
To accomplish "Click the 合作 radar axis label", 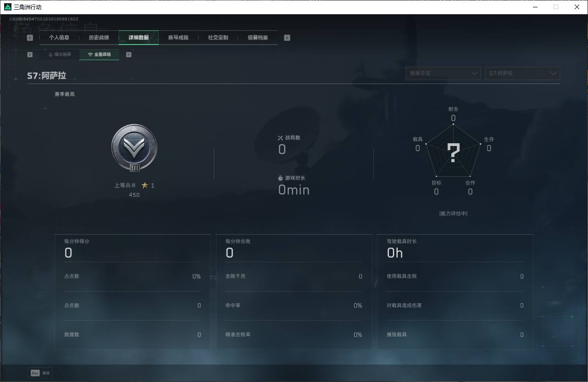I will [x=470, y=183].
